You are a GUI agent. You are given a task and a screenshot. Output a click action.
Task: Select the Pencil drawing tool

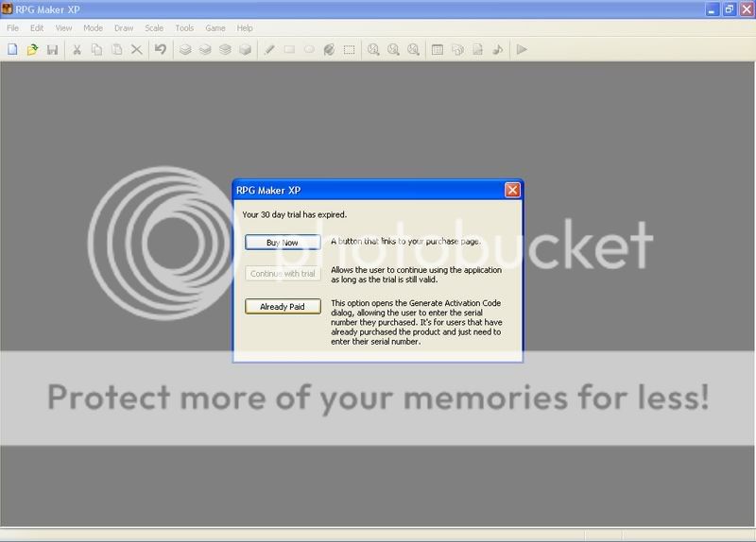(269, 49)
